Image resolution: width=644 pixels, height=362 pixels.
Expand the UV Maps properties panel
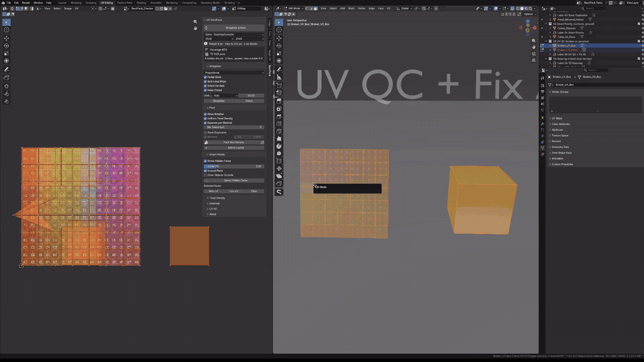(x=556, y=118)
